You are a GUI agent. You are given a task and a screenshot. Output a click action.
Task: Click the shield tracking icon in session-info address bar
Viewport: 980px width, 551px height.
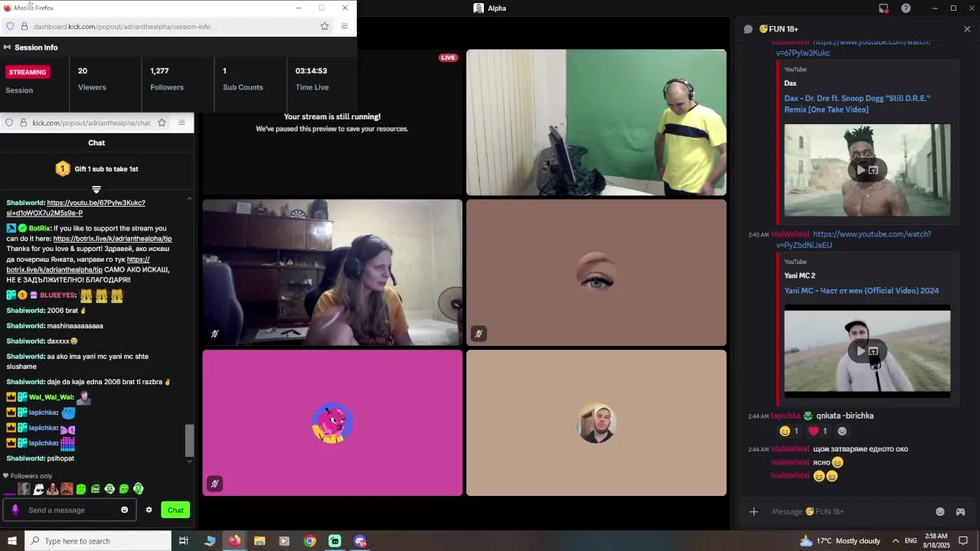10,26
